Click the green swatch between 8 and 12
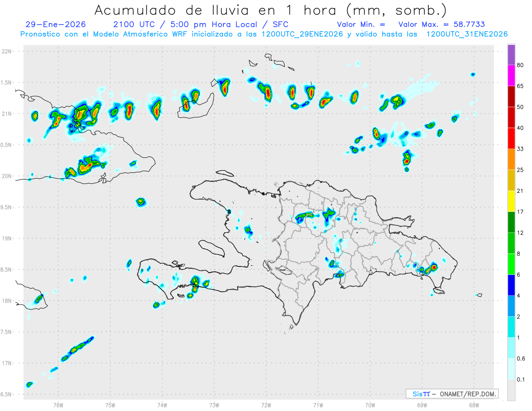 [x=511, y=243]
